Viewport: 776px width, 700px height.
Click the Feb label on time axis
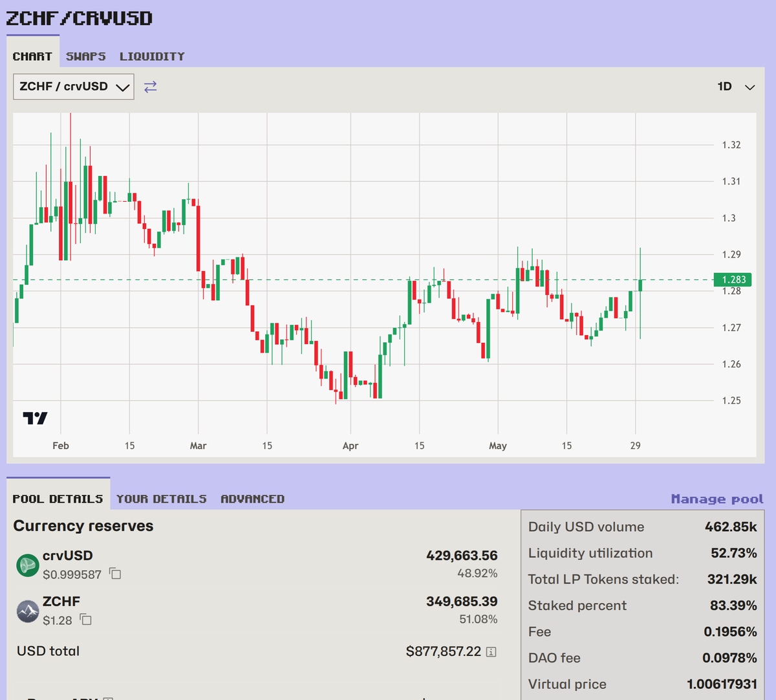pos(61,446)
